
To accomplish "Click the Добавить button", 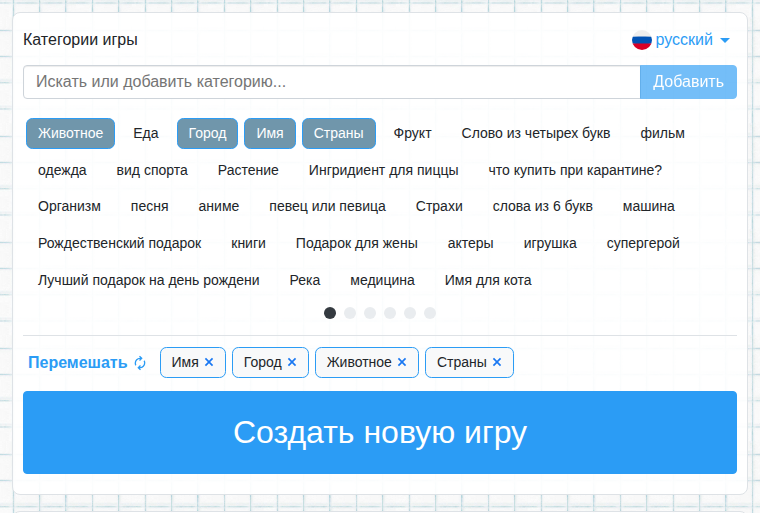I will [688, 82].
